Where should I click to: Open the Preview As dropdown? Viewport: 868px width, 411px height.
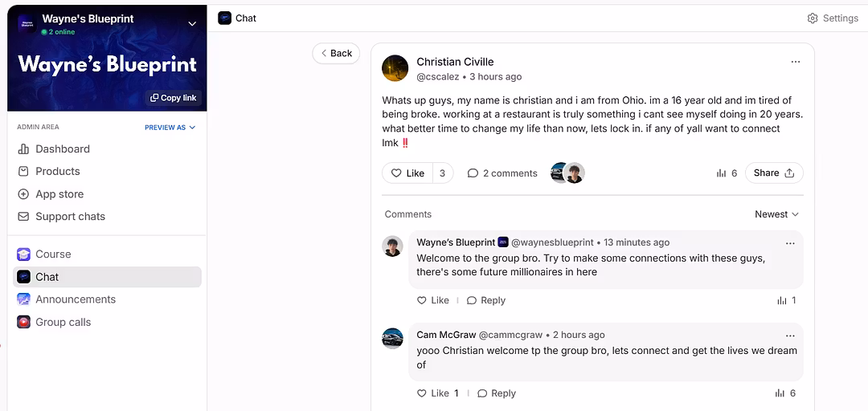pos(170,128)
